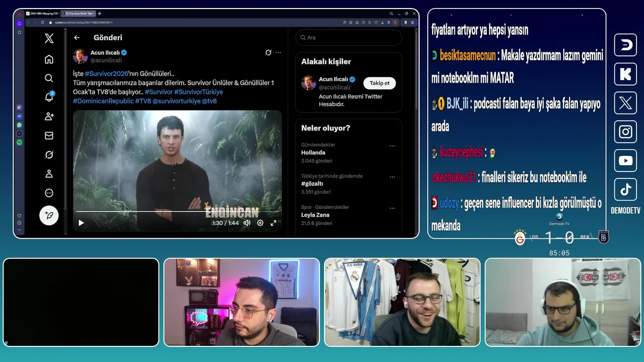Open the browser tab search magnifier
Screen dimensions: 644x362
point(391,14)
